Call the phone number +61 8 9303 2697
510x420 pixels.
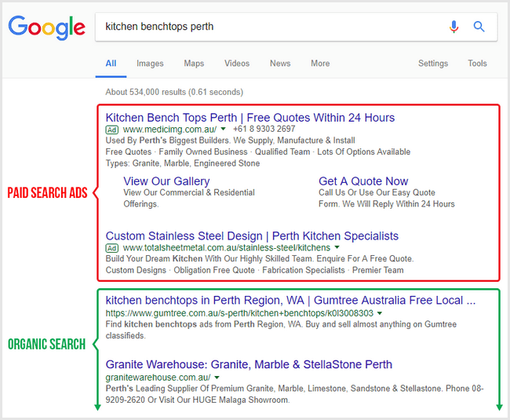(x=264, y=130)
